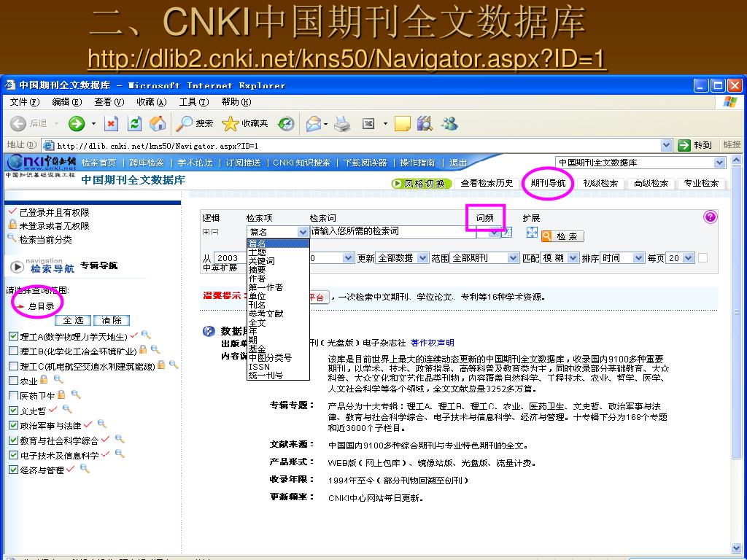Image resolution: width=747 pixels, height=560 pixels.
Task: Go to Home page icon
Action: click(x=158, y=124)
